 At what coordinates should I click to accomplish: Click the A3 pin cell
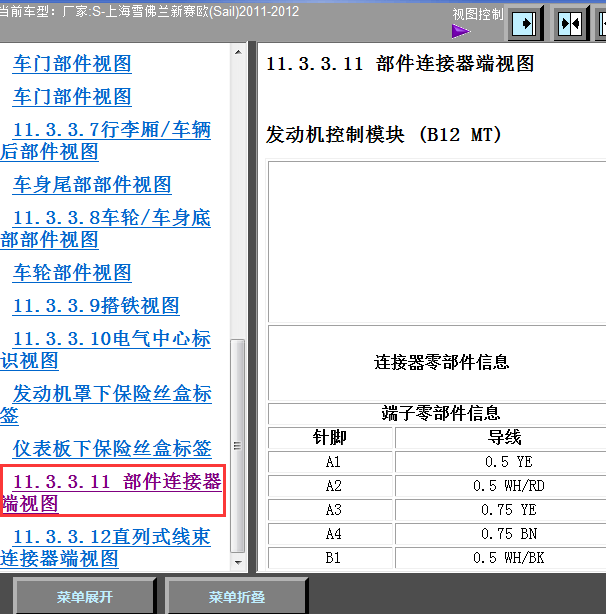[330, 510]
